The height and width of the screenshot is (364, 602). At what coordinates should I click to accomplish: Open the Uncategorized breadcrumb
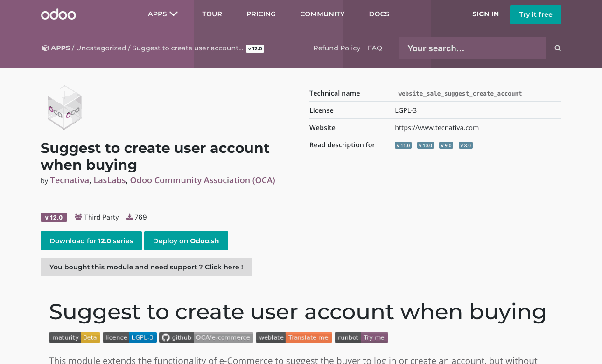[x=101, y=48]
